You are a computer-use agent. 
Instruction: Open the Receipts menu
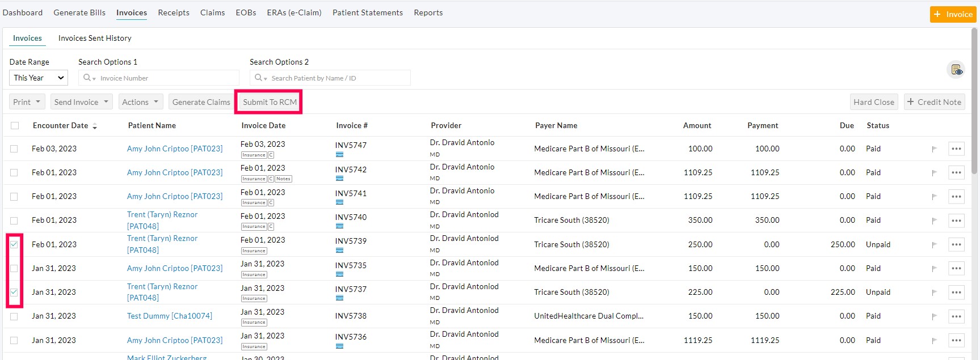click(x=174, y=12)
